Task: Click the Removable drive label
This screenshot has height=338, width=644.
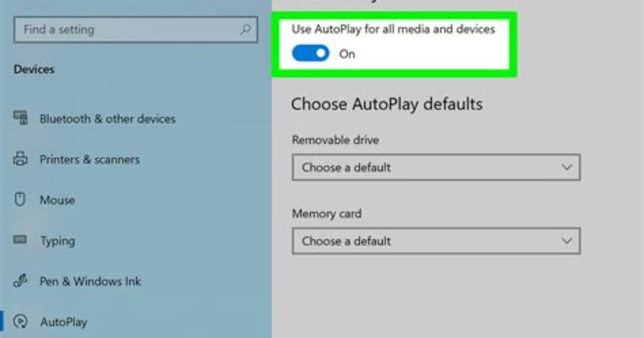Action: point(335,140)
